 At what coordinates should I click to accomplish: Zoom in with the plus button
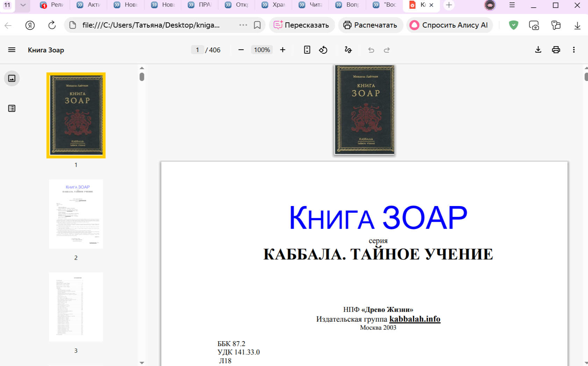coord(282,50)
